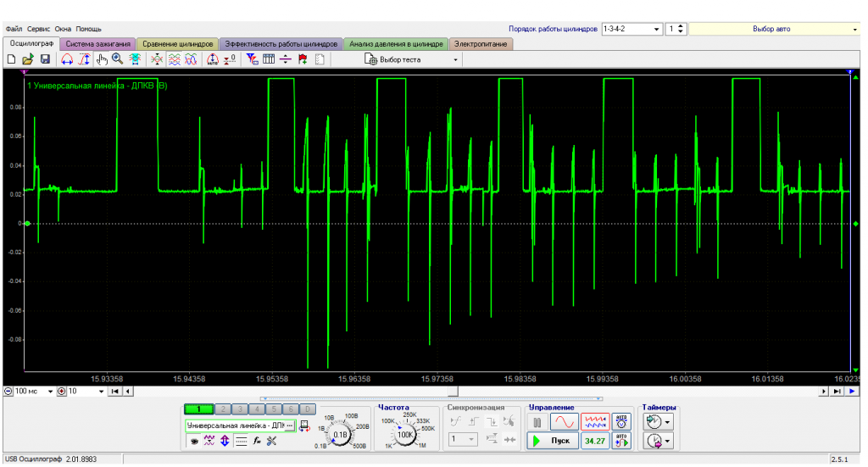Image resolution: width=868 pixels, height=467 pixels.
Task: Click the cyan waveform fit-to-screen icon
Action: tap(135, 59)
